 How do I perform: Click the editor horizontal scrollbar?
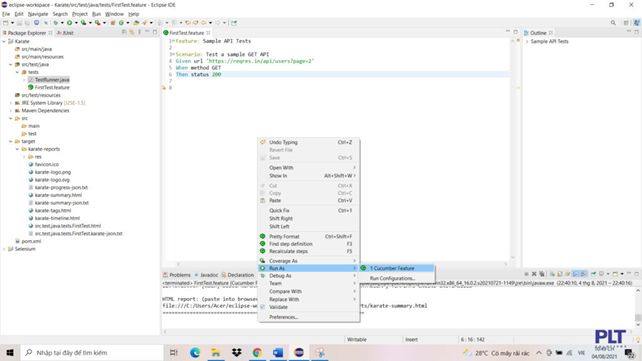(342, 264)
